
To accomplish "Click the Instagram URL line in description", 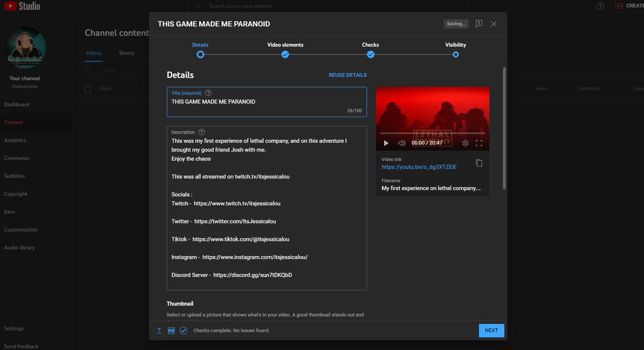I will coord(239,257).
